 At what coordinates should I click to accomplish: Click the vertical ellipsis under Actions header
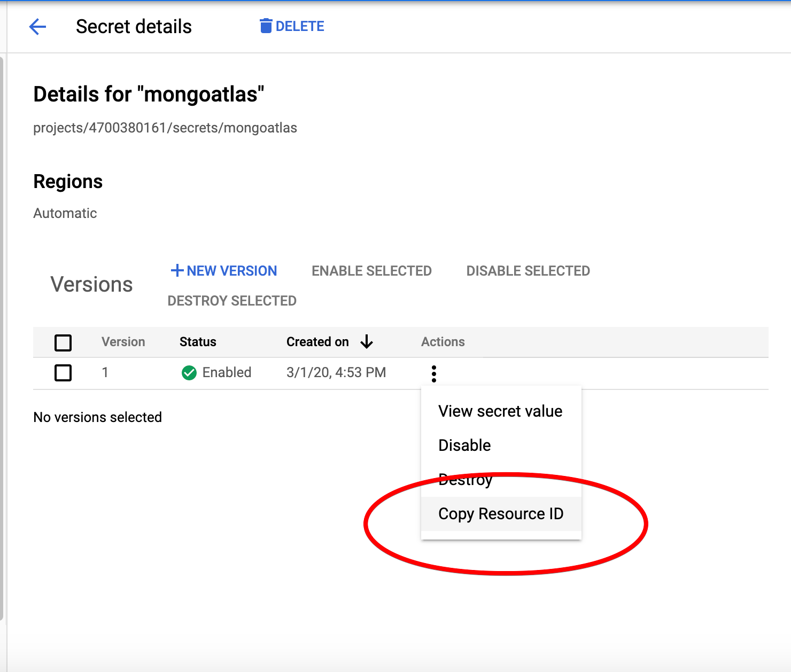pos(433,373)
